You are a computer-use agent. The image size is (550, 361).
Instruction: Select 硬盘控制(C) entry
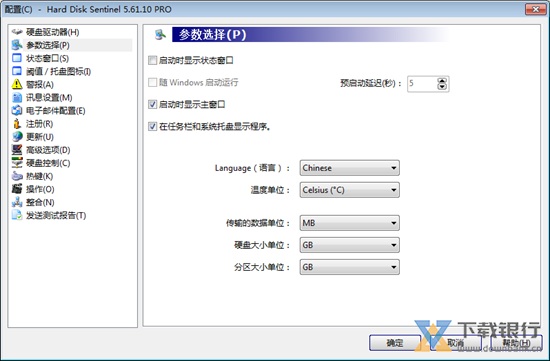tap(48, 163)
